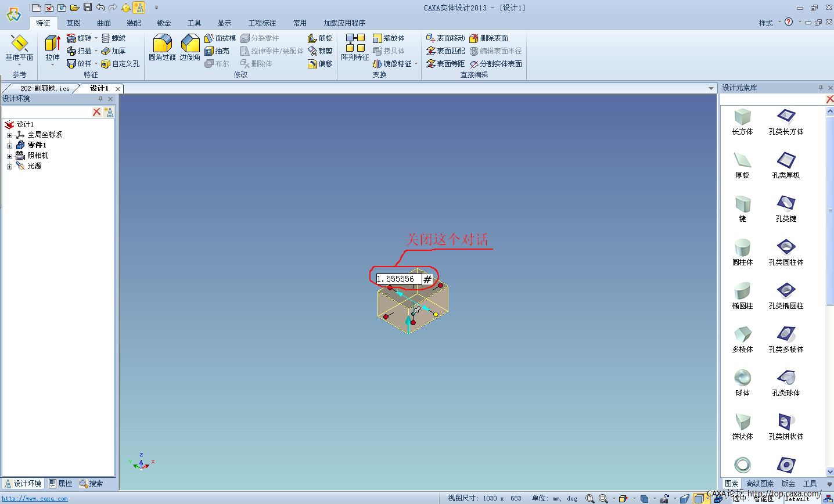Click the Save icon in quick access toolbar
Image resolution: width=834 pixels, height=504 pixels.
(88, 8)
